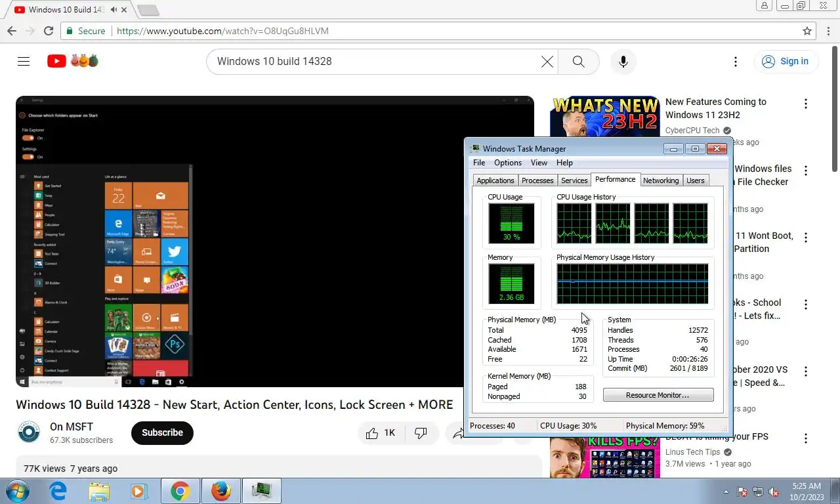Open Task Manager View menu

click(x=539, y=163)
